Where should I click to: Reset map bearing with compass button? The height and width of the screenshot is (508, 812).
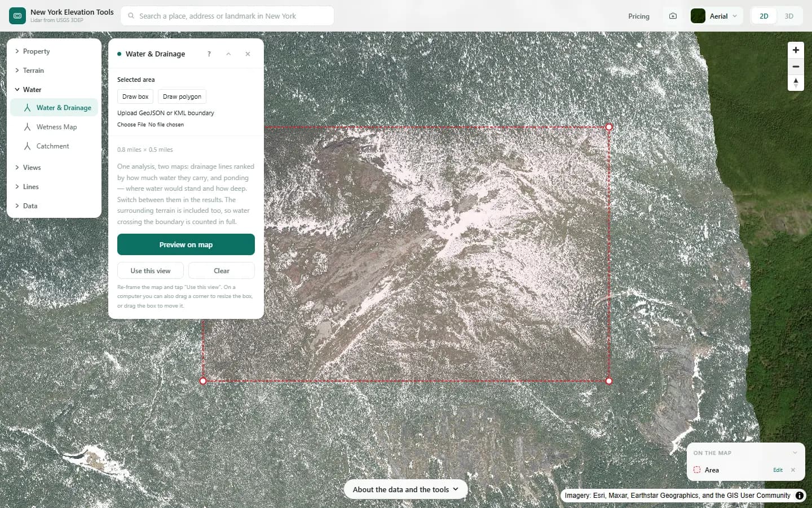(x=796, y=82)
